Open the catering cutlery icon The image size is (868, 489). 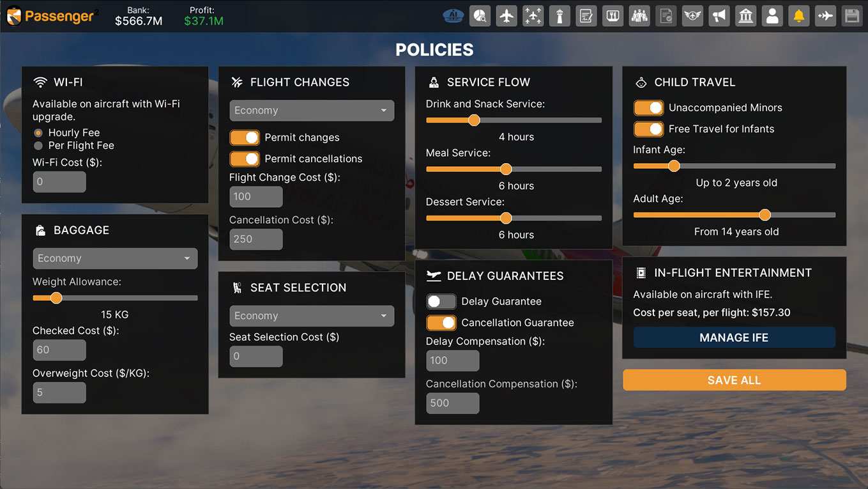tap(613, 16)
